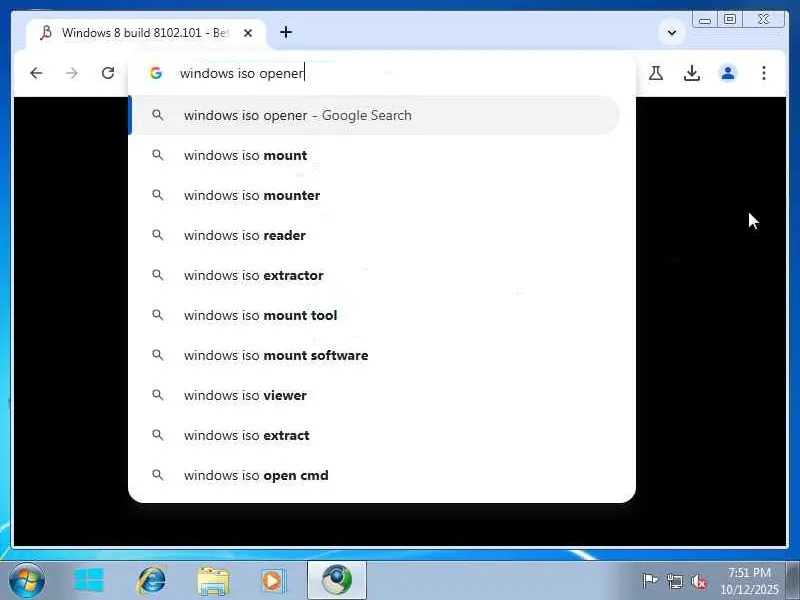Click the muted volume tray icon
This screenshot has height=600, width=800.
[x=699, y=581]
